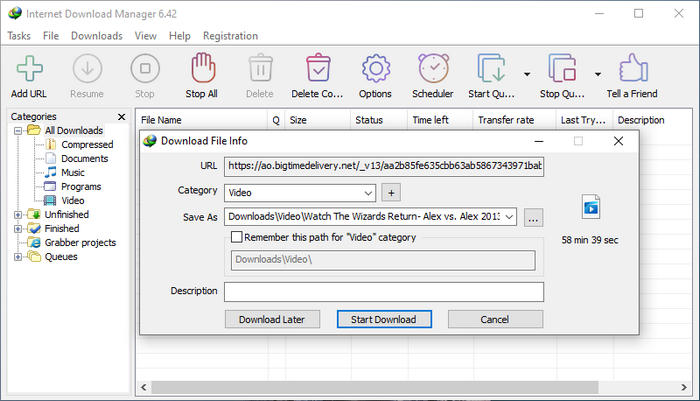Image resolution: width=700 pixels, height=401 pixels.
Task: Click the Q column header
Action: coord(276,120)
